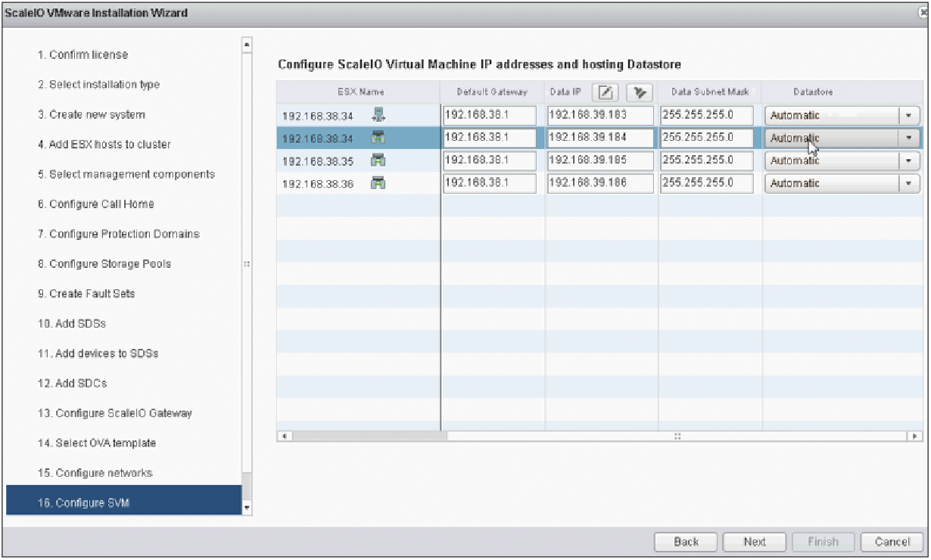Screen dimensions: 931x560
Task: Click the Default Gateway column header
Action: [492, 92]
